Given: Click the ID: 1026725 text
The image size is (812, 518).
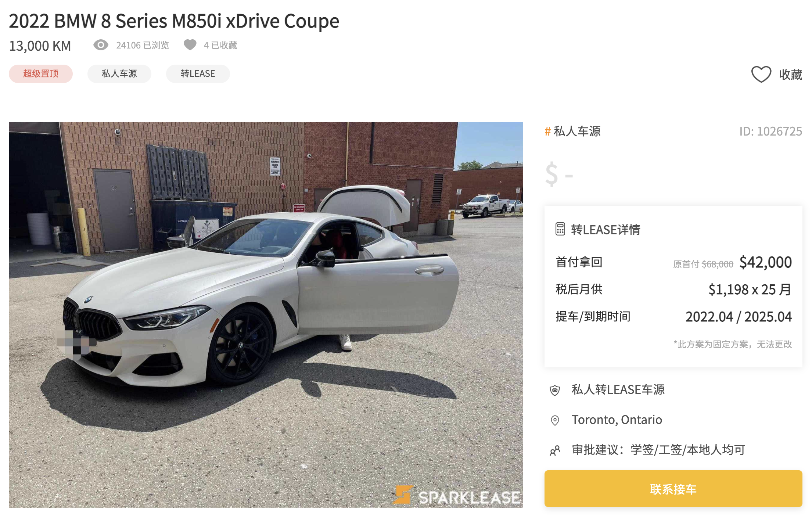Looking at the screenshot, I should click(770, 131).
